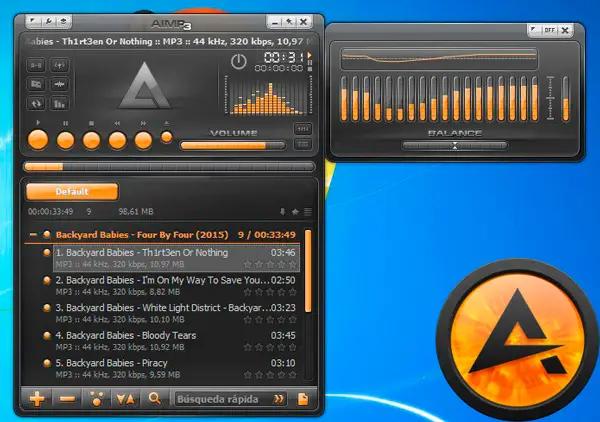Select the Default playlist tab
This screenshot has height=422, width=600.
(x=72, y=191)
